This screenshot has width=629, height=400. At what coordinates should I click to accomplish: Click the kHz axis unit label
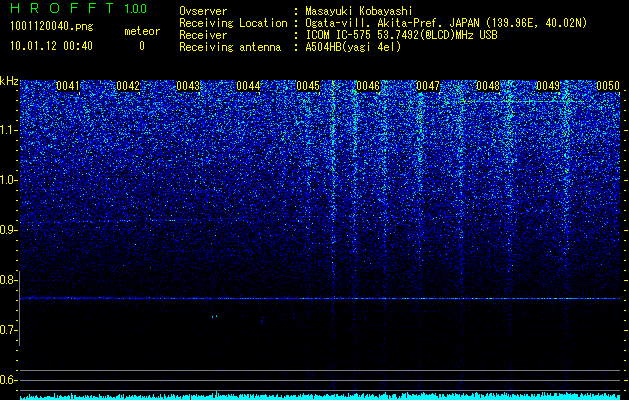coord(9,81)
